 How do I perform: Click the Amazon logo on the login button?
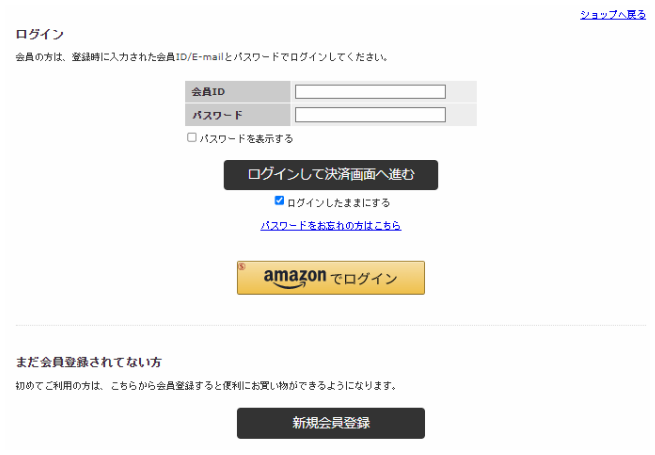click(x=295, y=278)
